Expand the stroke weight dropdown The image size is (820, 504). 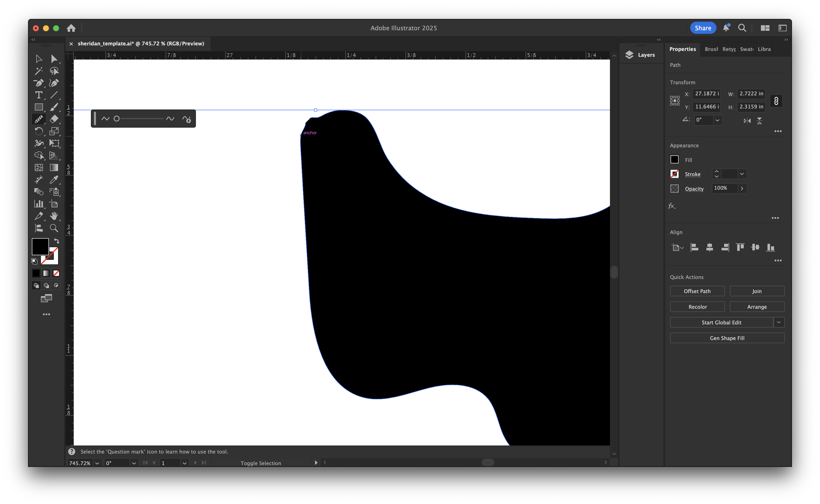(742, 174)
